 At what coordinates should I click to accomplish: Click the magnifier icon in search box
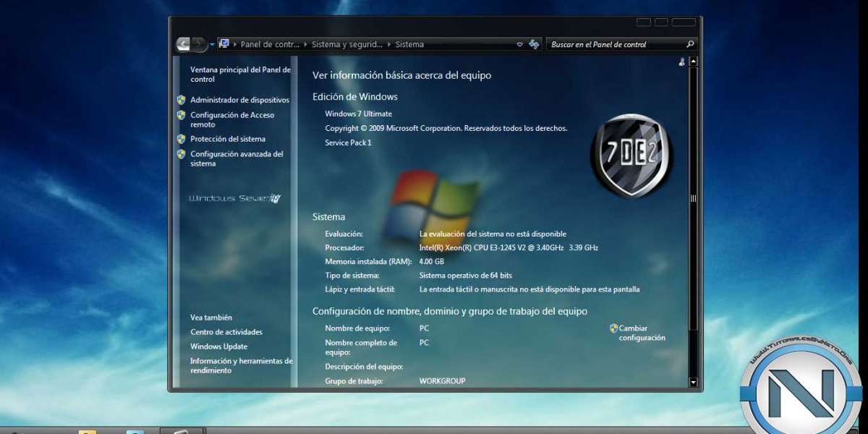690,44
